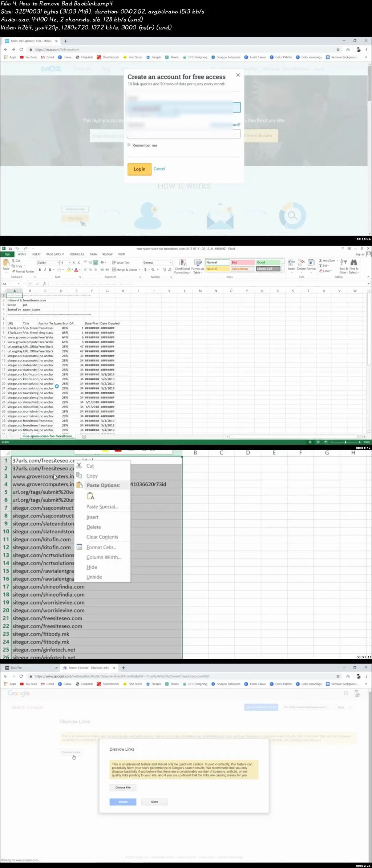Image resolution: width=372 pixels, height=868 pixels.
Task: Click Excel's Save icon in quick access toolbar
Action: (x=11, y=249)
